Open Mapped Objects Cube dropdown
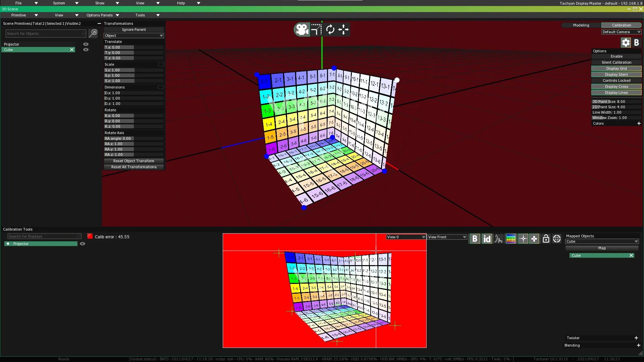644x362 pixels. click(x=602, y=241)
